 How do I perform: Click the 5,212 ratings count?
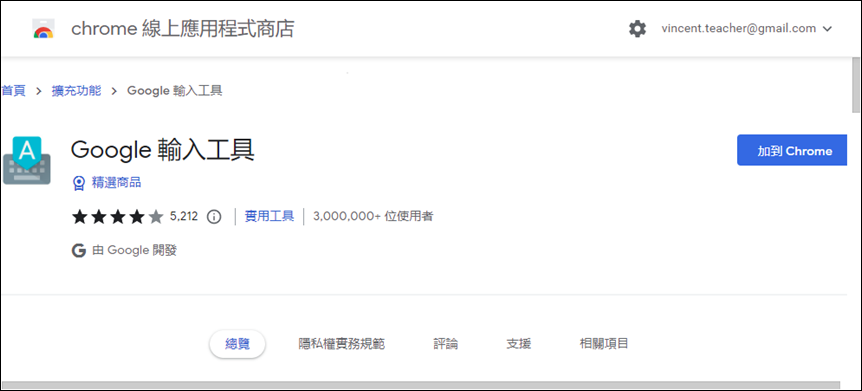[184, 216]
